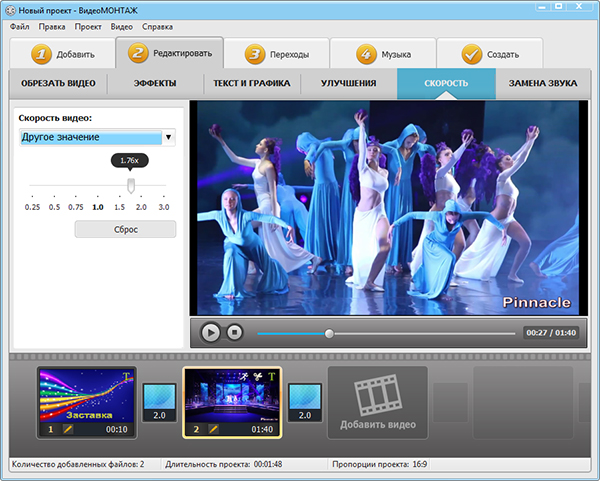600x481 pixels.
Task: Click the 1.0 speed mark label
Action: point(98,207)
